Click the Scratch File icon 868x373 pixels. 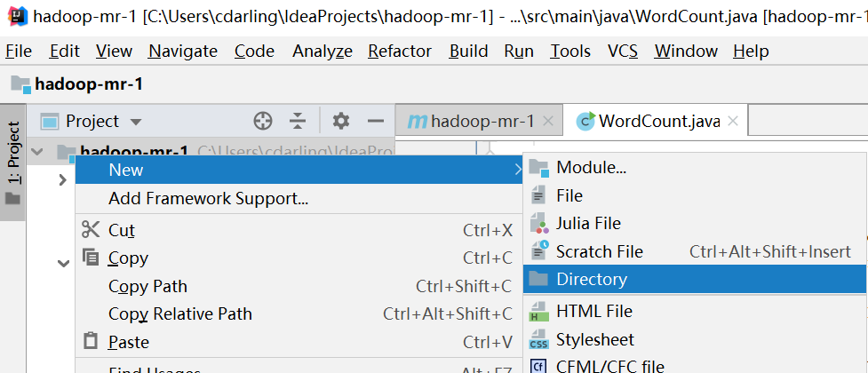click(538, 251)
